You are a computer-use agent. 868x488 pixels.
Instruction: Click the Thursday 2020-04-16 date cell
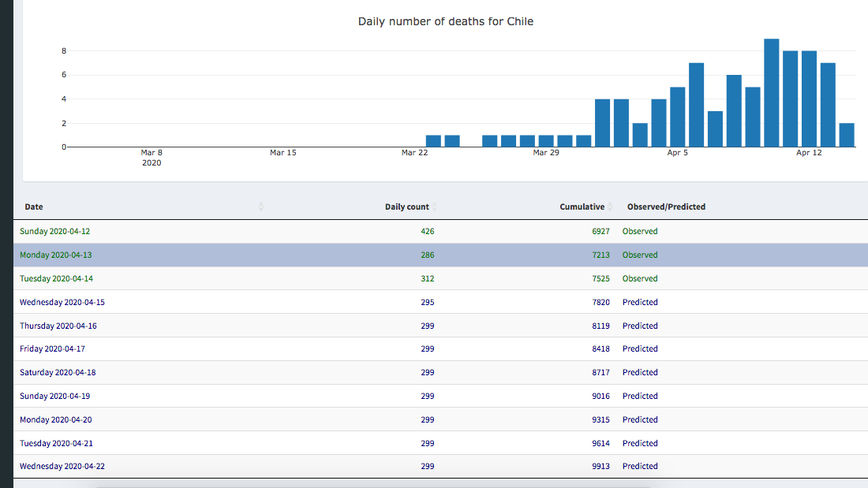pyautogui.click(x=58, y=326)
